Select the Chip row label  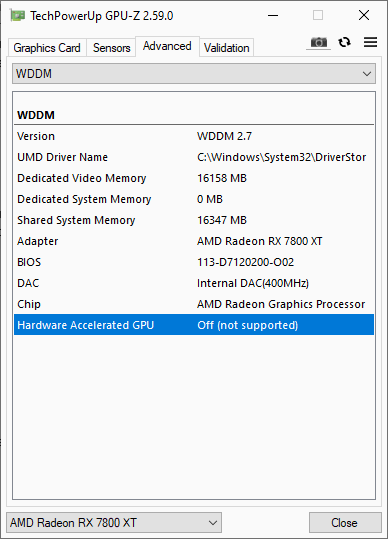29,304
